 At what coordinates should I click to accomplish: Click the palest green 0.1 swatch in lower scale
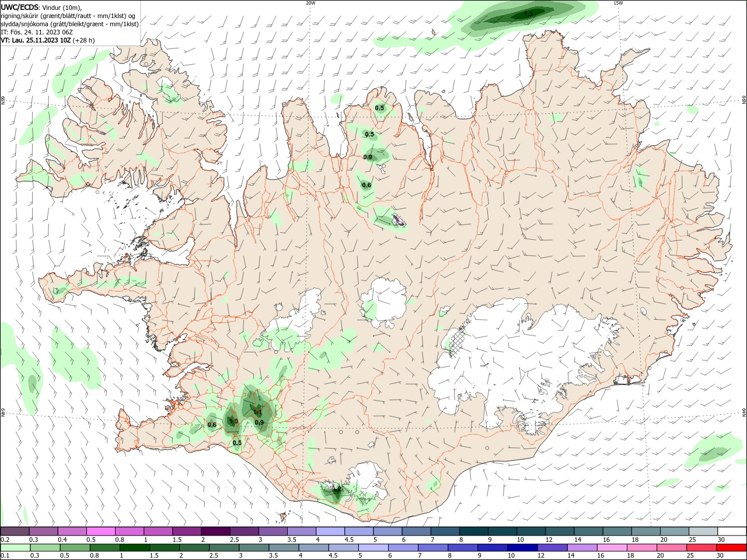16,548
